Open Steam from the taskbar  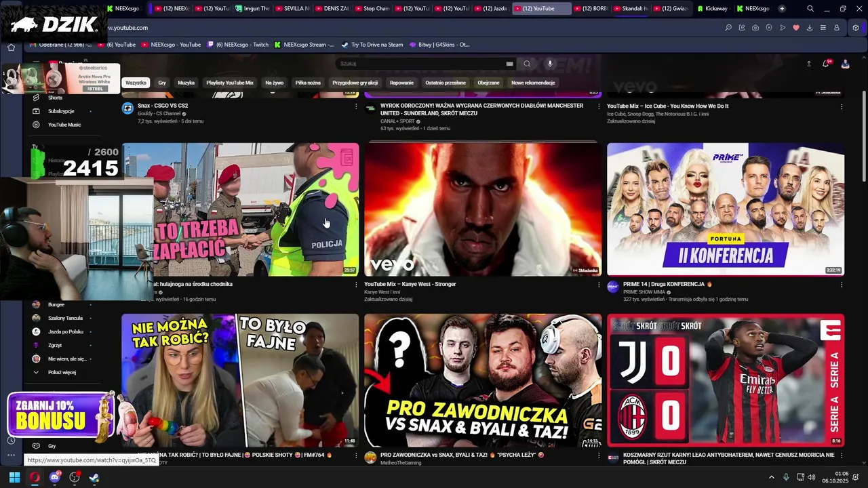pos(94,477)
